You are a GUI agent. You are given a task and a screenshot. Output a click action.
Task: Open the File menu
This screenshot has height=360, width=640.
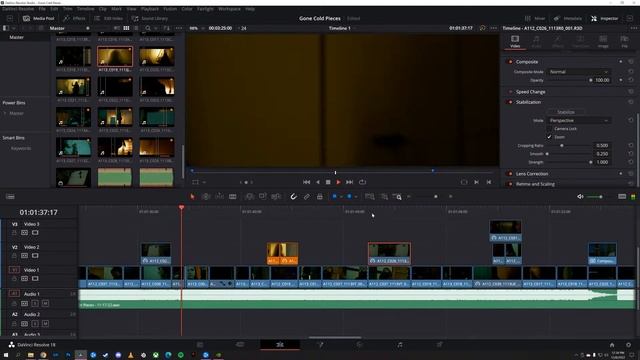click(x=42, y=9)
